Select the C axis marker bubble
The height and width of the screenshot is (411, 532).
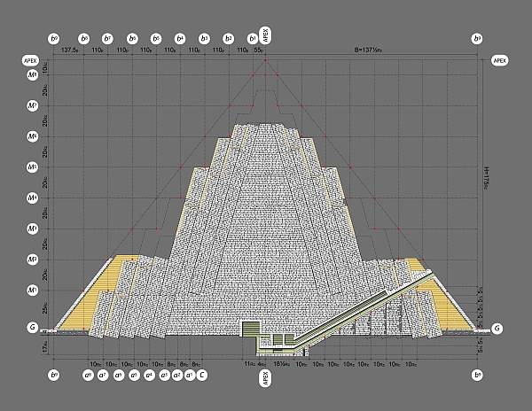pos(203,376)
